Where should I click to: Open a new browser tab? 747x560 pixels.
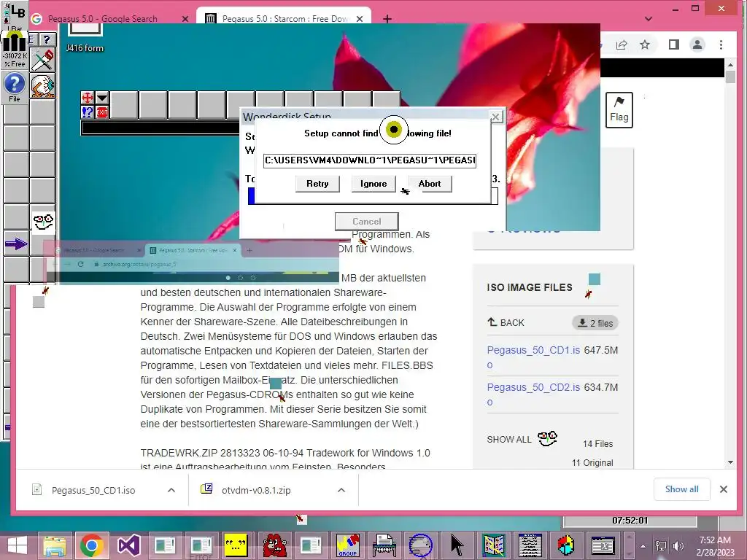tap(387, 18)
